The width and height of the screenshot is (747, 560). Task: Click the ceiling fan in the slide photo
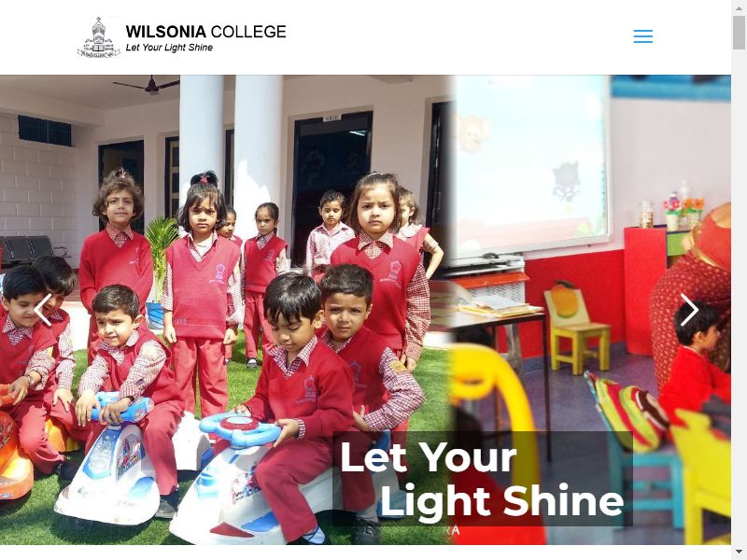pyautogui.click(x=148, y=86)
